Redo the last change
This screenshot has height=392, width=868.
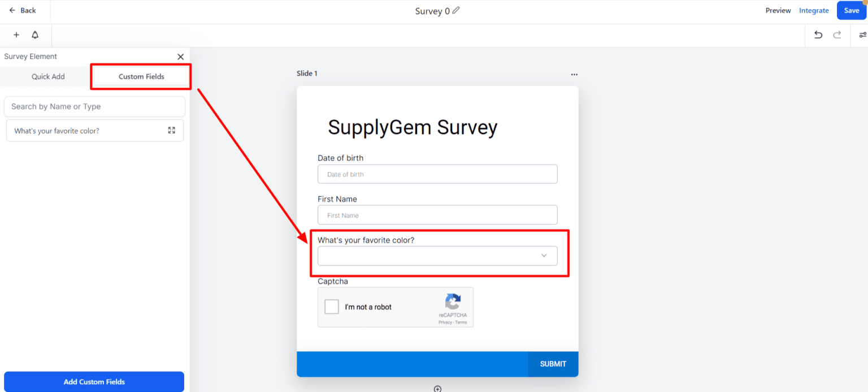click(837, 35)
